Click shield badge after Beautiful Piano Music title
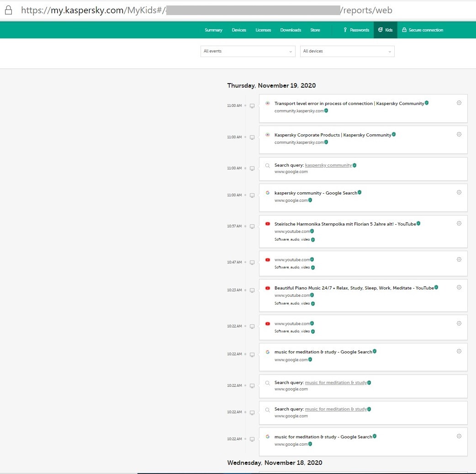476x474 pixels. click(x=436, y=287)
